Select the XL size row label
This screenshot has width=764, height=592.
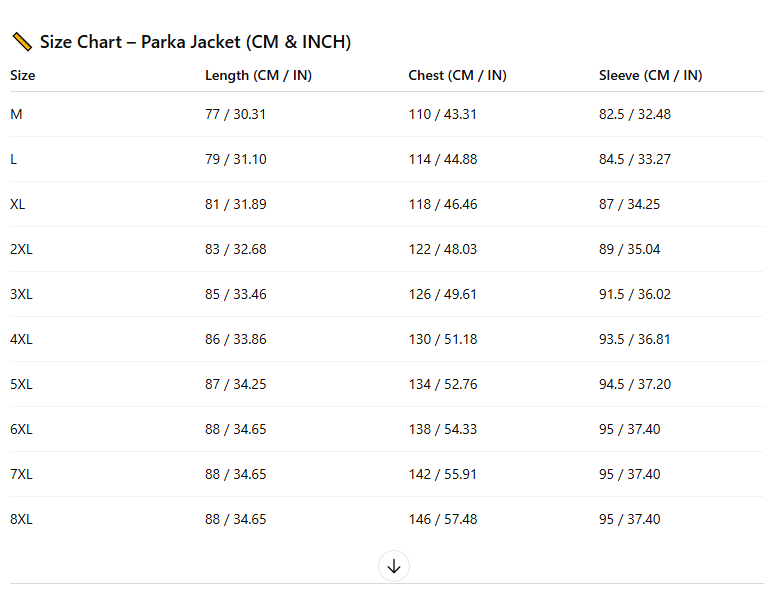18,204
